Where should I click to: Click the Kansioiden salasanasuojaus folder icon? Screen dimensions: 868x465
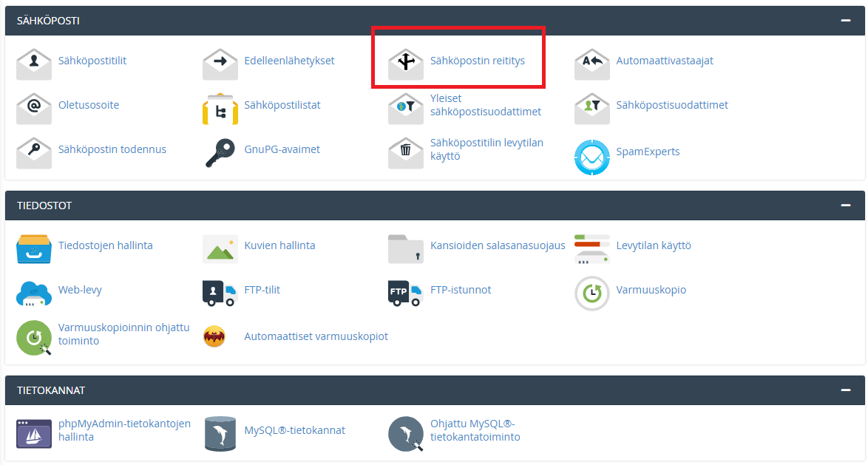[x=406, y=248]
